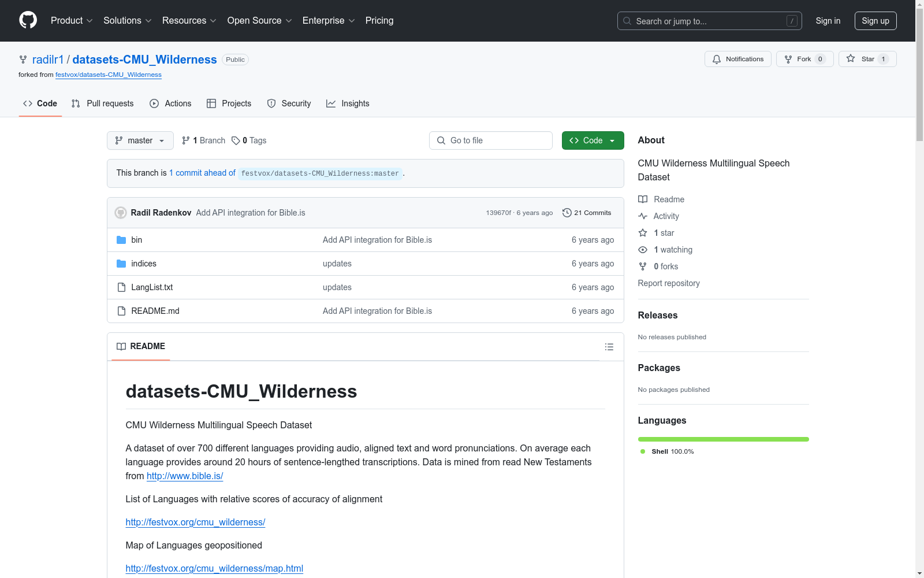Open the http://www.bible.is/ link
924x578 pixels.
[185, 476]
